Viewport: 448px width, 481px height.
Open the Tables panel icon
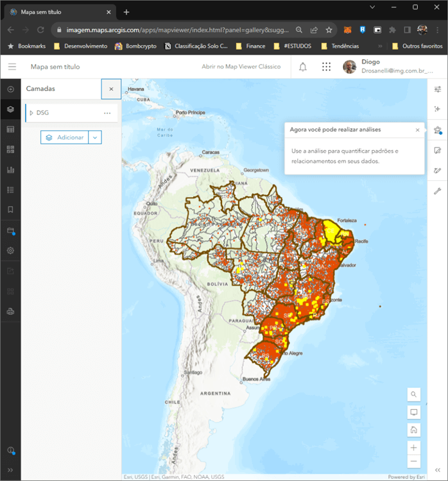(10, 129)
